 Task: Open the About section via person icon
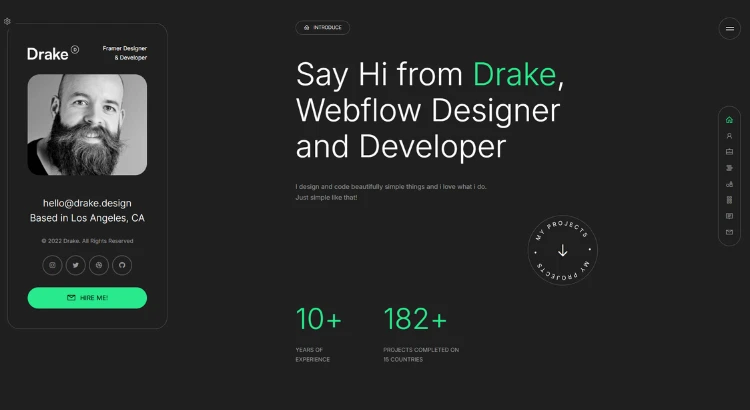click(x=729, y=136)
